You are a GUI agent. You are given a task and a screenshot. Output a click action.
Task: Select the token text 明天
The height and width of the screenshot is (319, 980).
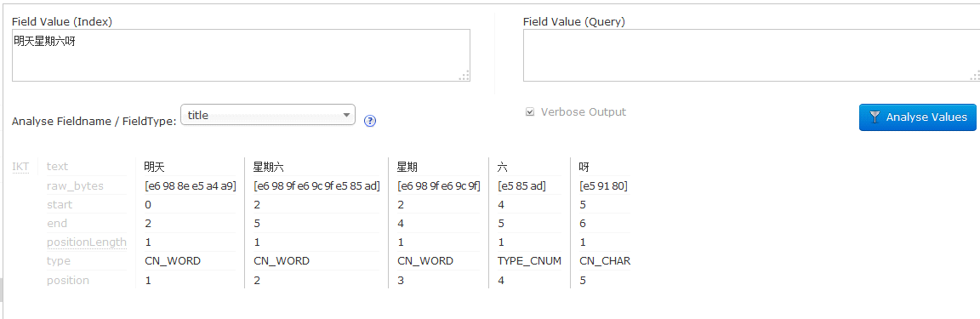154,167
